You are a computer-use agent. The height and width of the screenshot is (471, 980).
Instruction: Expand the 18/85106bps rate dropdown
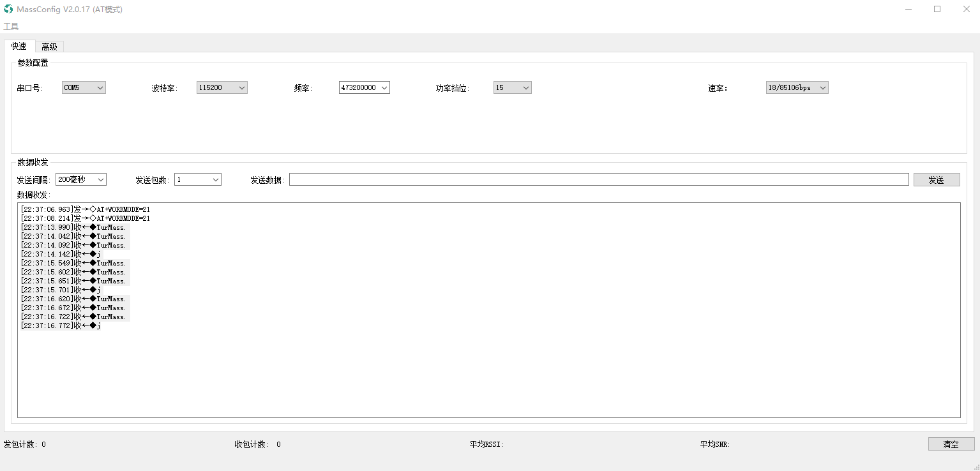pyautogui.click(x=797, y=87)
